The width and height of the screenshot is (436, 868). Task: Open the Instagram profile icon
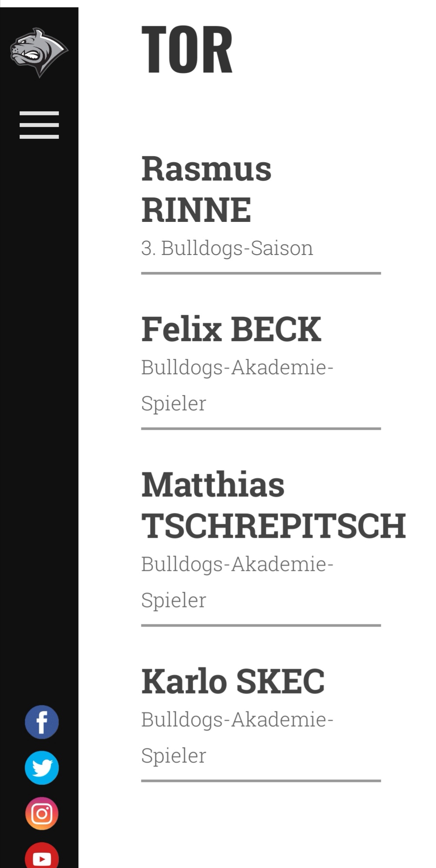pyautogui.click(x=42, y=813)
